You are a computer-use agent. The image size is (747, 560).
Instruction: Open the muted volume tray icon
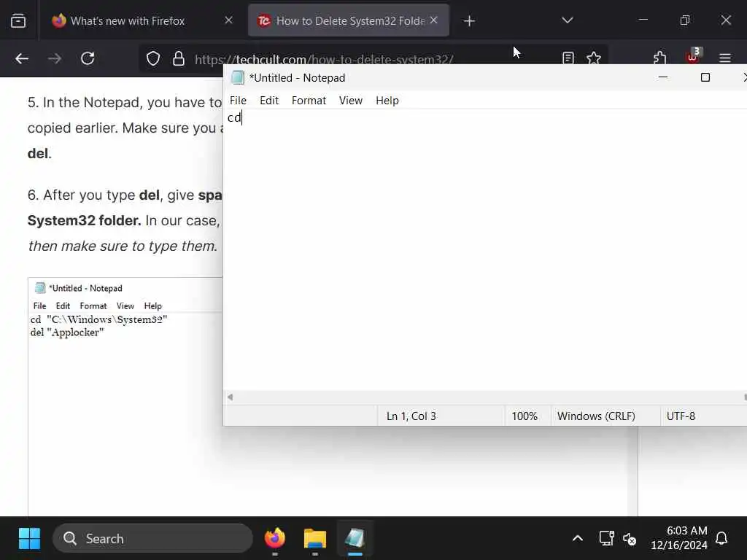point(630,539)
